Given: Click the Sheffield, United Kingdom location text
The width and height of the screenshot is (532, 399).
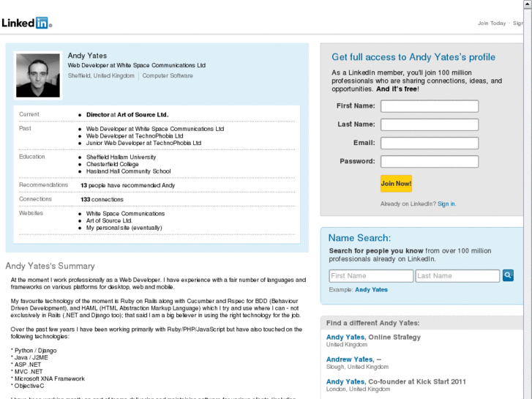Looking at the screenshot, I should [101, 75].
